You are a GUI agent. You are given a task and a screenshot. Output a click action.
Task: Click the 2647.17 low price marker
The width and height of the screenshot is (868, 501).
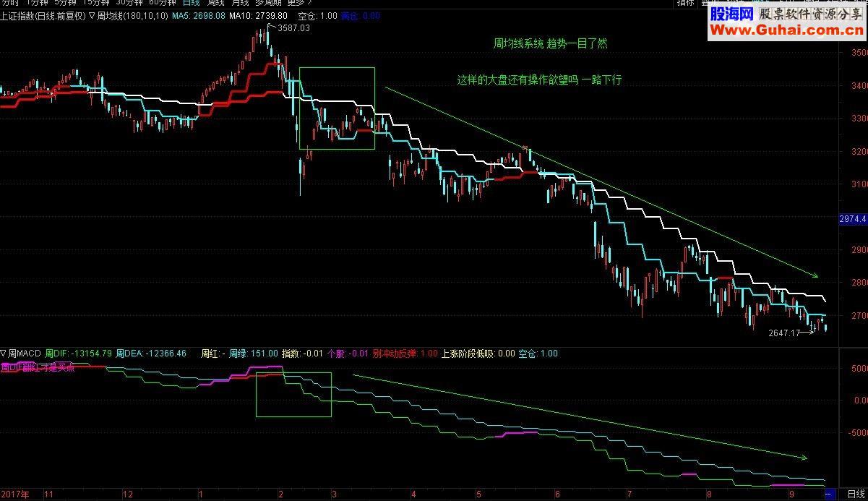tap(785, 333)
